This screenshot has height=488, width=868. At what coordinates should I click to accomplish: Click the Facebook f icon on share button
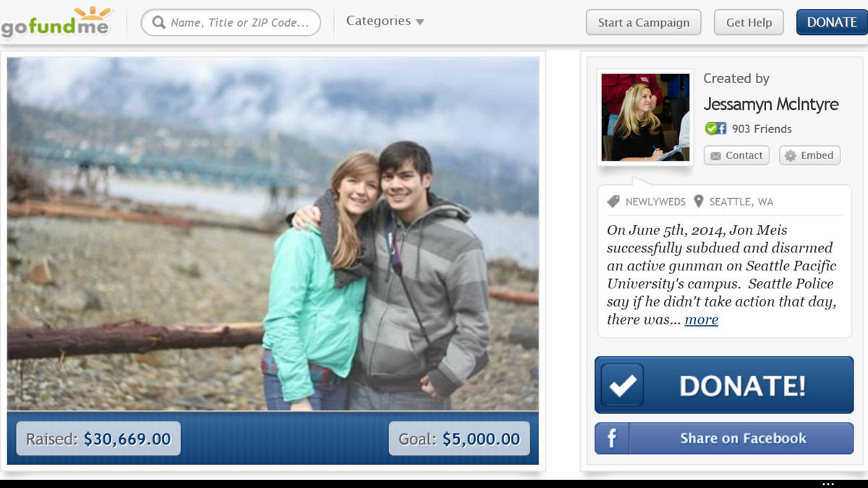[x=612, y=438]
